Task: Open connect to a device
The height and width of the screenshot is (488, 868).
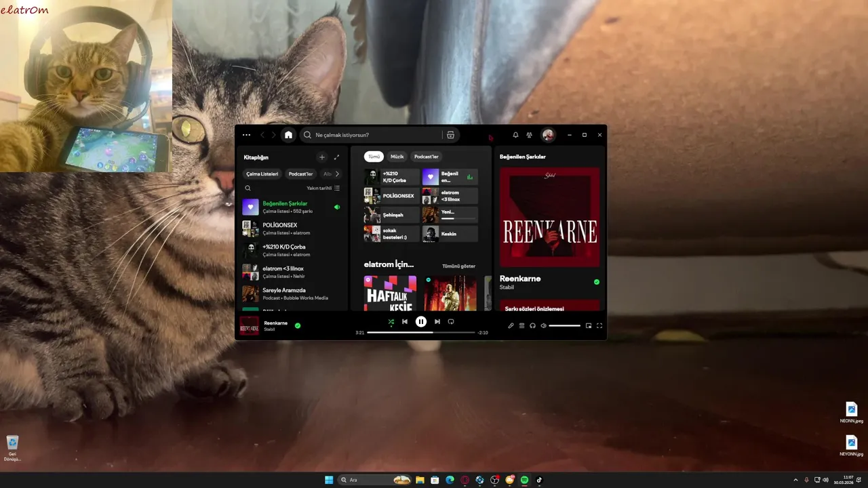Action: [532, 325]
